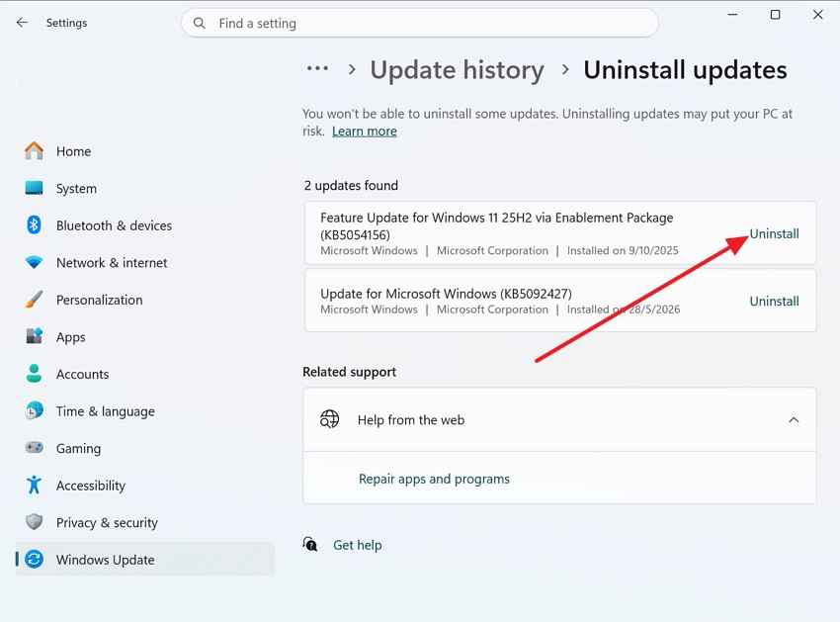The width and height of the screenshot is (840, 622).
Task: Select the Windows Update sync icon
Action: (x=35, y=560)
